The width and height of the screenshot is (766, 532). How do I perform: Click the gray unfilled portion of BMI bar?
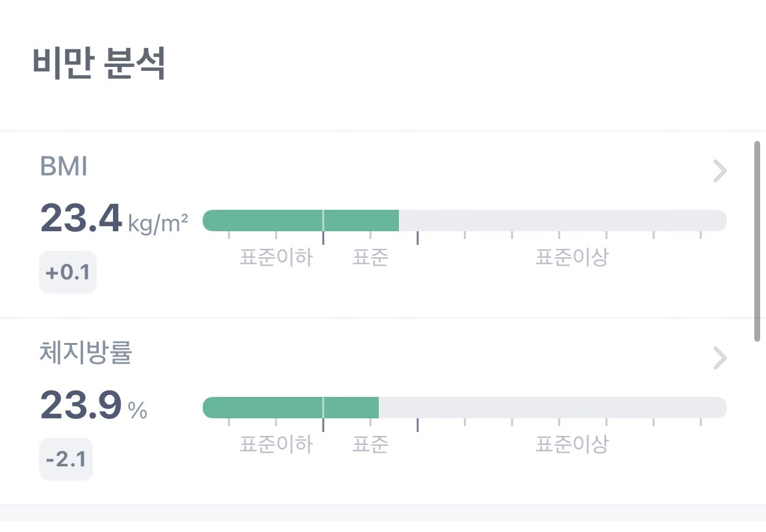[x=563, y=221]
